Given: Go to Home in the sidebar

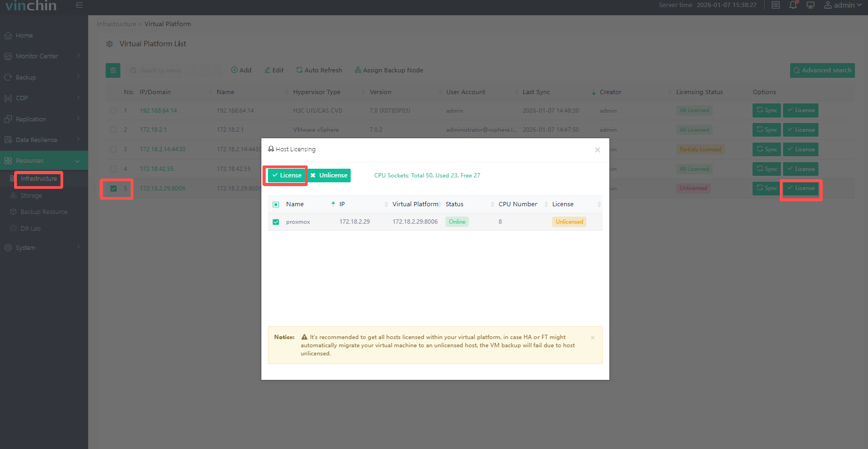Looking at the screenshot, I should tap(24, 35).
